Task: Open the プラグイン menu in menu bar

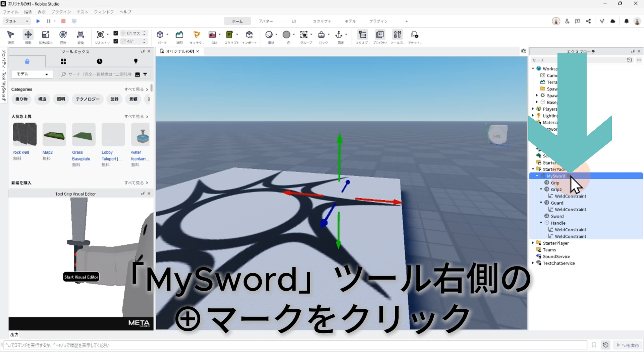Action: click(x=61, y=12)
